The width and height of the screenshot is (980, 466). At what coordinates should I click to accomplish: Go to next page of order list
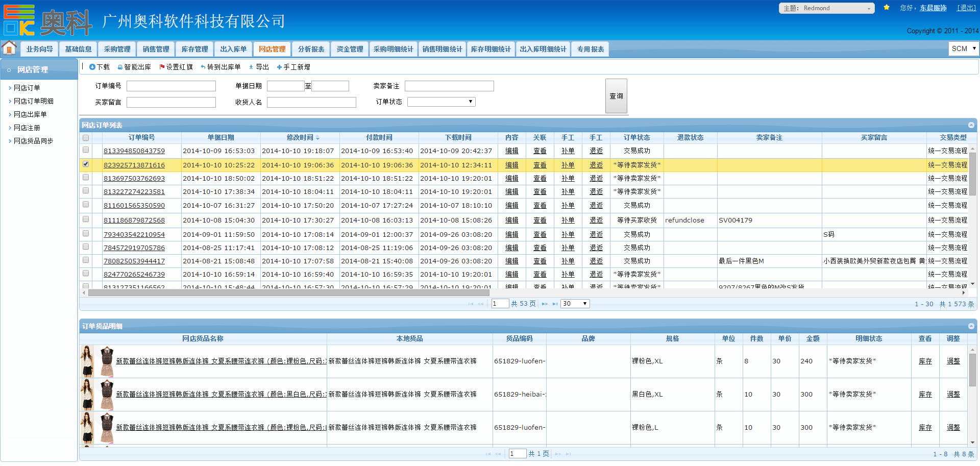pyautogui.click(x=545, y=304)
